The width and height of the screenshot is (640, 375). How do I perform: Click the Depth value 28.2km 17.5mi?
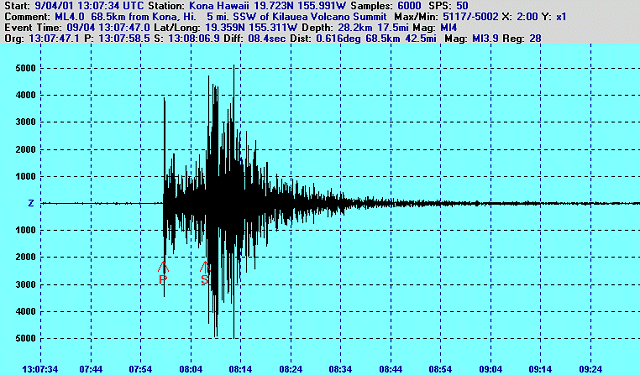pos(374,28)
